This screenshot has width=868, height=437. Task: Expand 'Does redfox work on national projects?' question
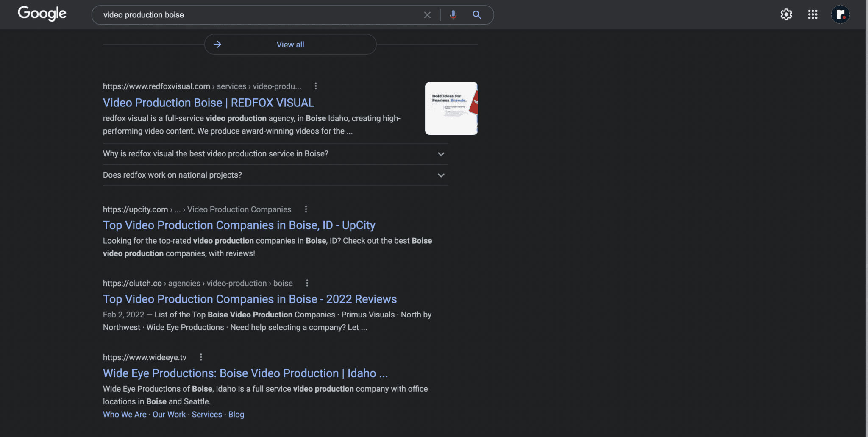pos(440,175)
